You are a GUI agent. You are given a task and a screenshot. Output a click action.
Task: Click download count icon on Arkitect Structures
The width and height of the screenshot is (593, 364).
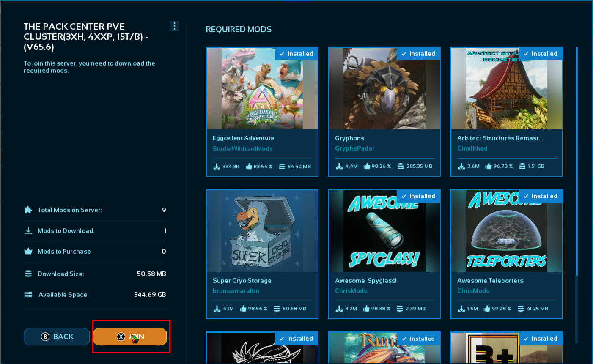pyautogui.click(x=461, y=167)
